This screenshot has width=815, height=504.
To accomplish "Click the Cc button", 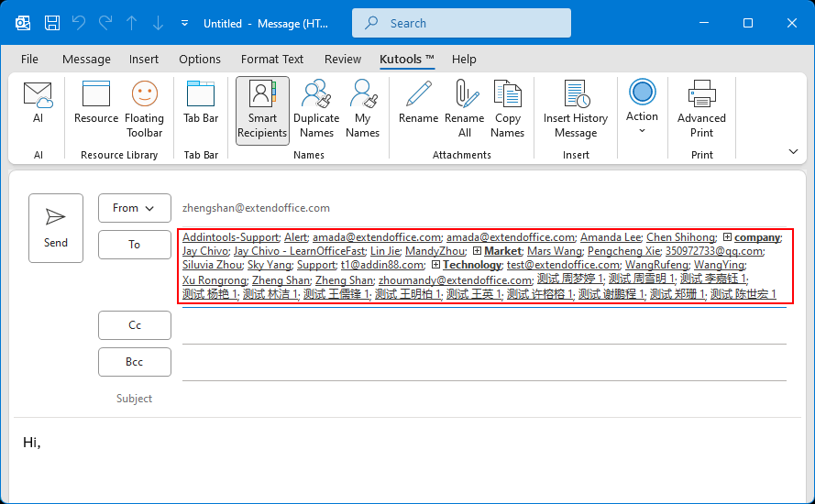I will click(x=135, y=325).
